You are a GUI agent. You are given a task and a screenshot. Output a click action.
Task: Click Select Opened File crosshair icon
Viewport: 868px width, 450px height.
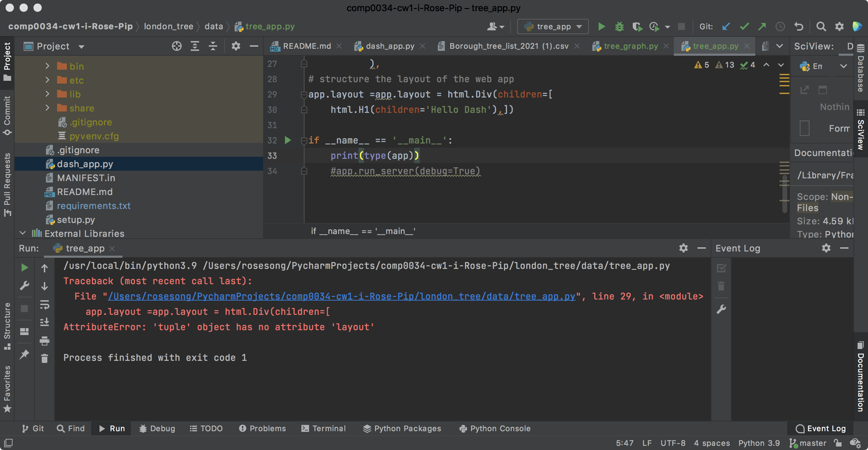(177, 46)
